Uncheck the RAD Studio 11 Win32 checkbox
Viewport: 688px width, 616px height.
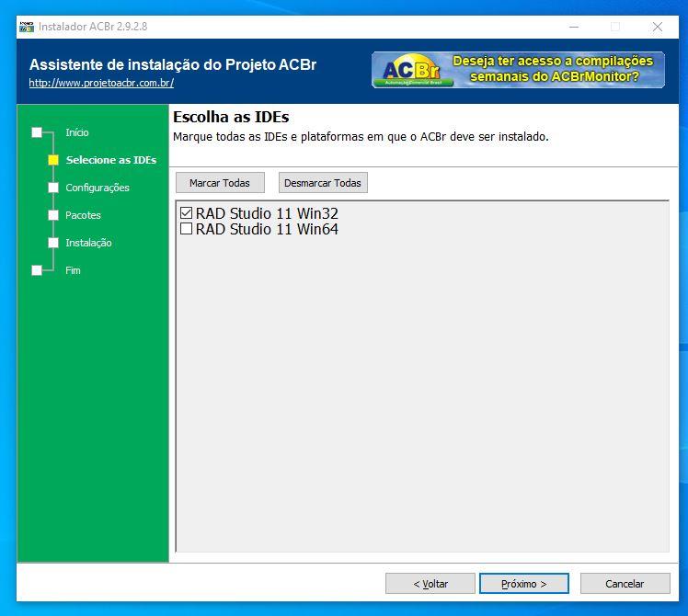(x=186, y=212)
